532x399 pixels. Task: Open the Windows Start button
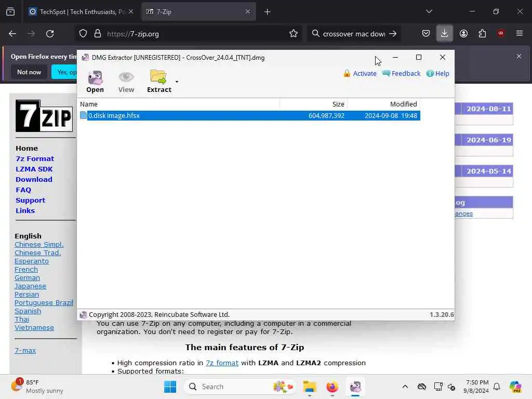tap(170, 387)
